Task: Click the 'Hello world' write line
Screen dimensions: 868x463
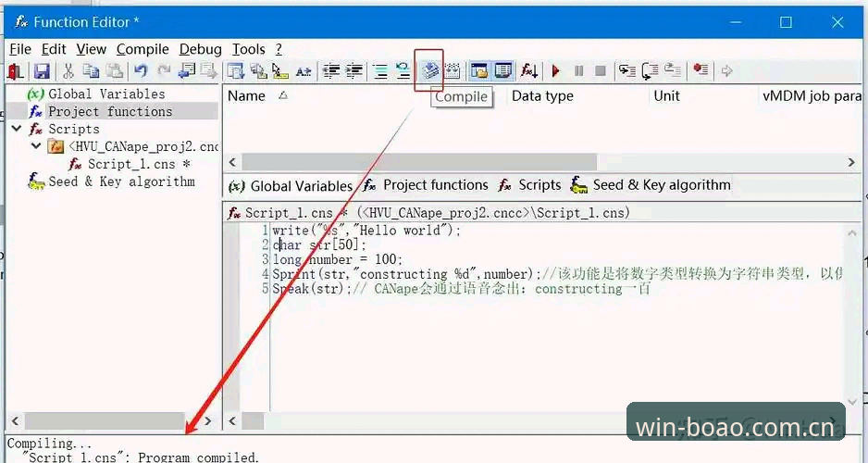Action: click(x=366, y=231)
